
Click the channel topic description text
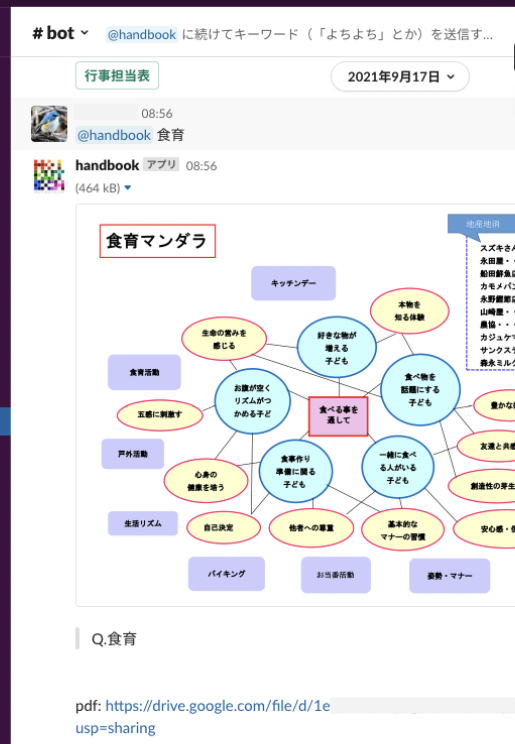pos(337,35)
